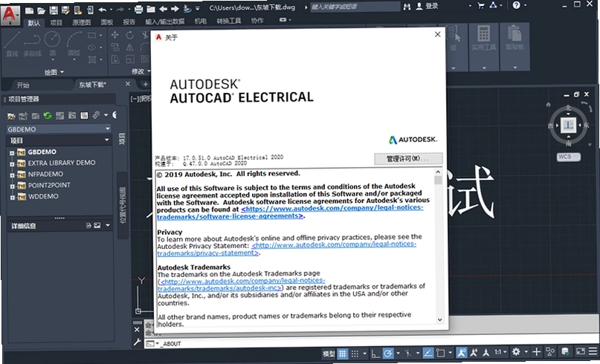This screenshot has height=364, width=600.
Task: Click the green Refresh icon in Project Manager
Action: click(x=48, y=115)
